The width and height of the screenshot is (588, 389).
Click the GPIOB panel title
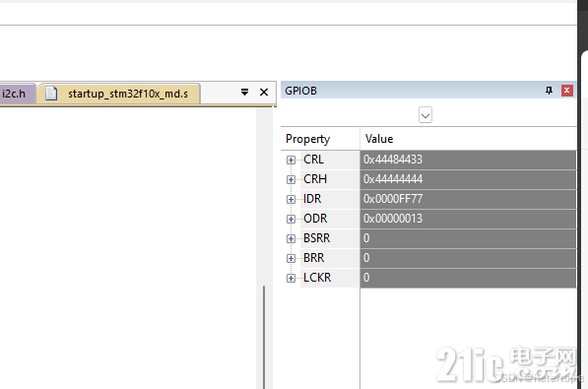(x=300, y=91)
